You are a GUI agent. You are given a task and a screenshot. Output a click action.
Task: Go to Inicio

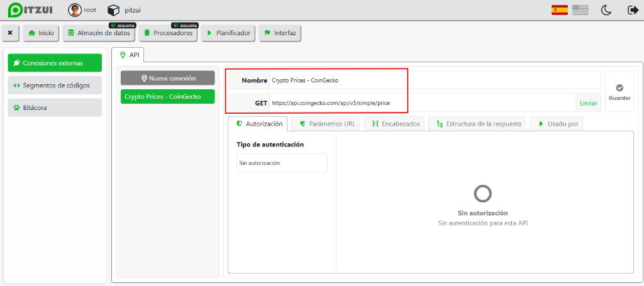[41, 33]
